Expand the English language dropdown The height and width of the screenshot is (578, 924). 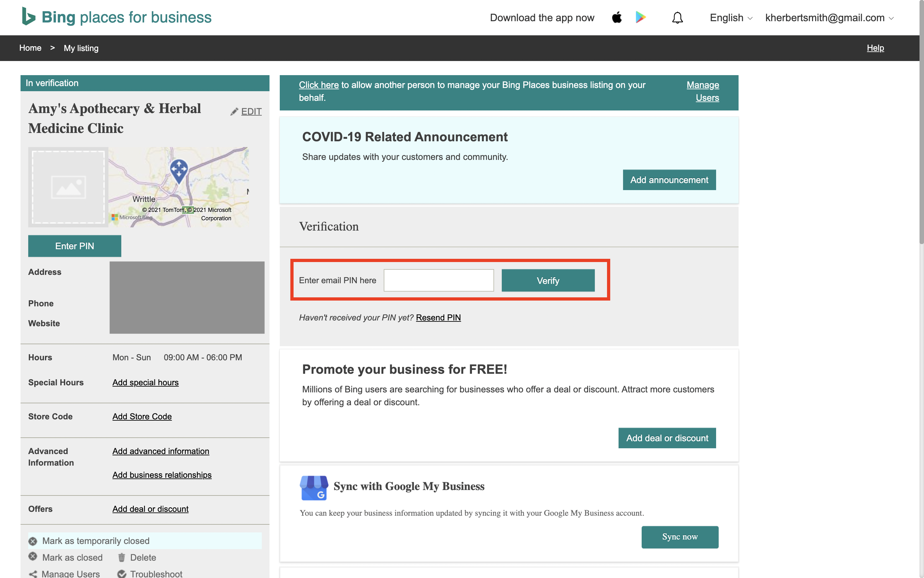click(731, 18)
